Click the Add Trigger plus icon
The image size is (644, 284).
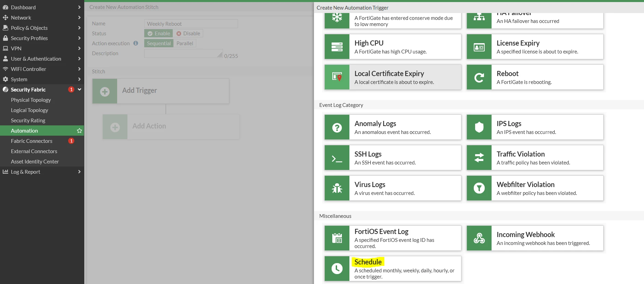[105, 91]
